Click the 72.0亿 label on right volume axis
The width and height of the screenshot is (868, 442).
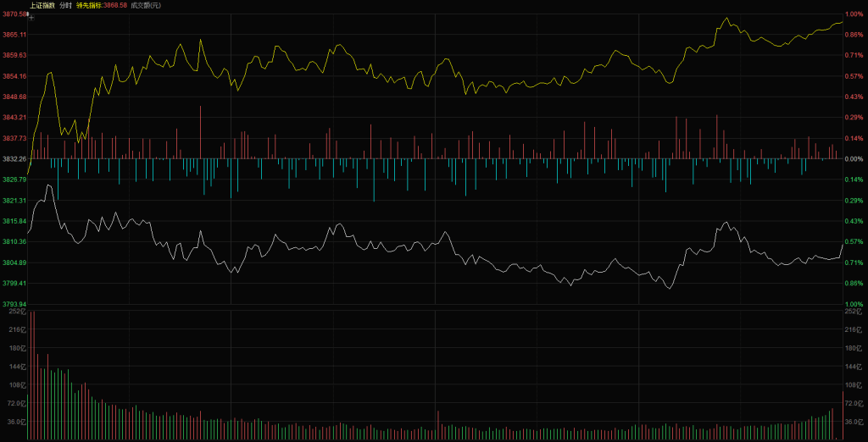(854, 404)
